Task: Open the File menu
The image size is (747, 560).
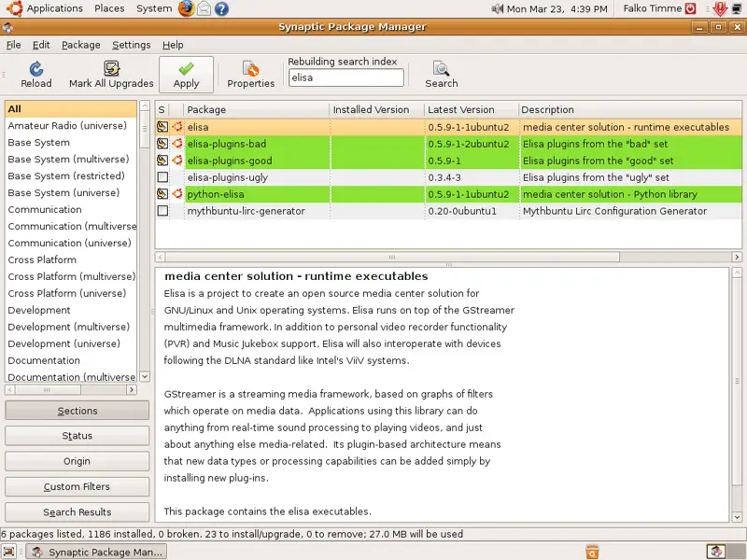Action: coord(13,45)
